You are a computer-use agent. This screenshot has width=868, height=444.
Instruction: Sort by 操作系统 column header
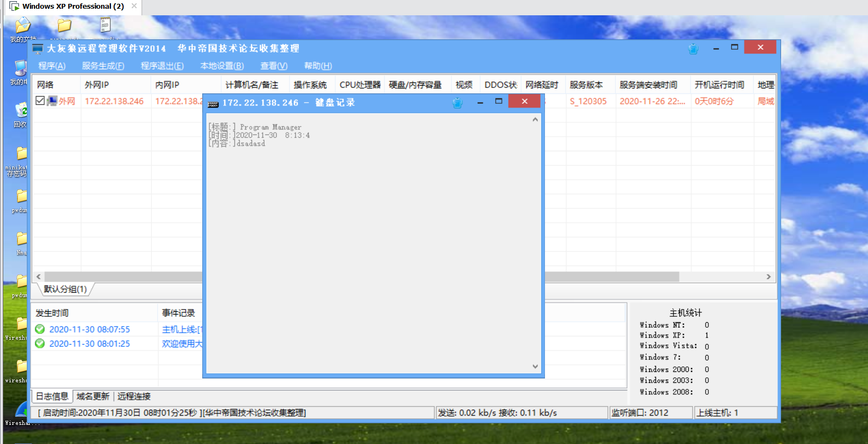tap(312, 85)
